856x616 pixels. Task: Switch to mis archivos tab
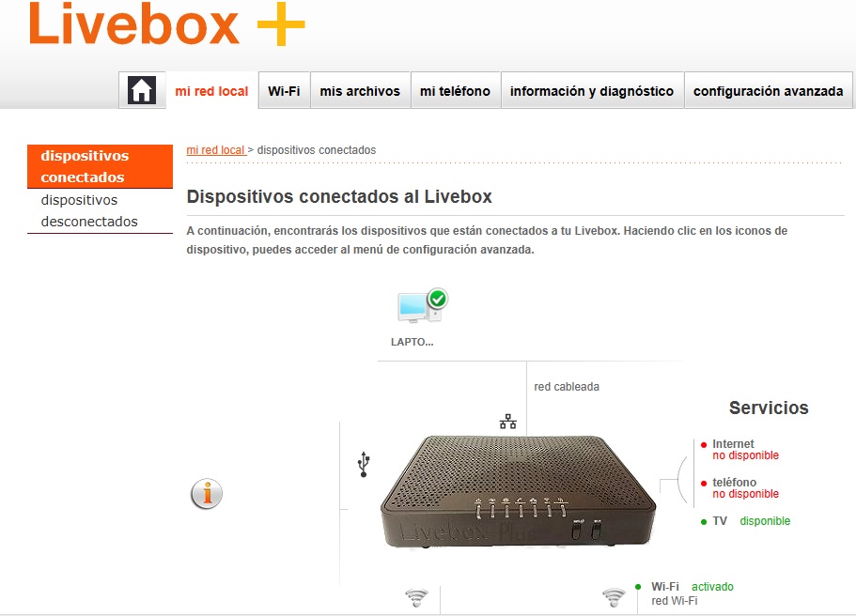coord(360,90)
